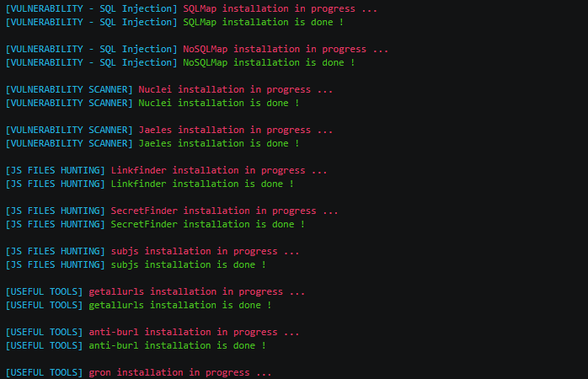Click the red 'anti-burl installation in progress ...' text
Screen dimensions: 588x379
point(194,333)
